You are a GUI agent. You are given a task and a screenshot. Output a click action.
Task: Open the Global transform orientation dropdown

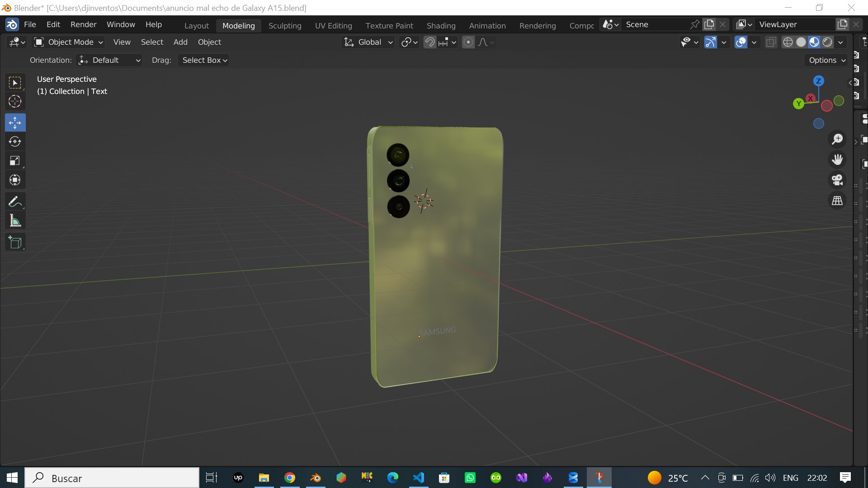pyautogui.click(x=368, y=42)
